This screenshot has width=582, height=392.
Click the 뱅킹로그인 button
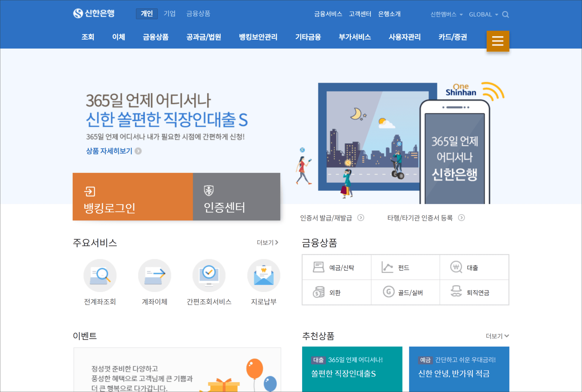click(133, 197)
